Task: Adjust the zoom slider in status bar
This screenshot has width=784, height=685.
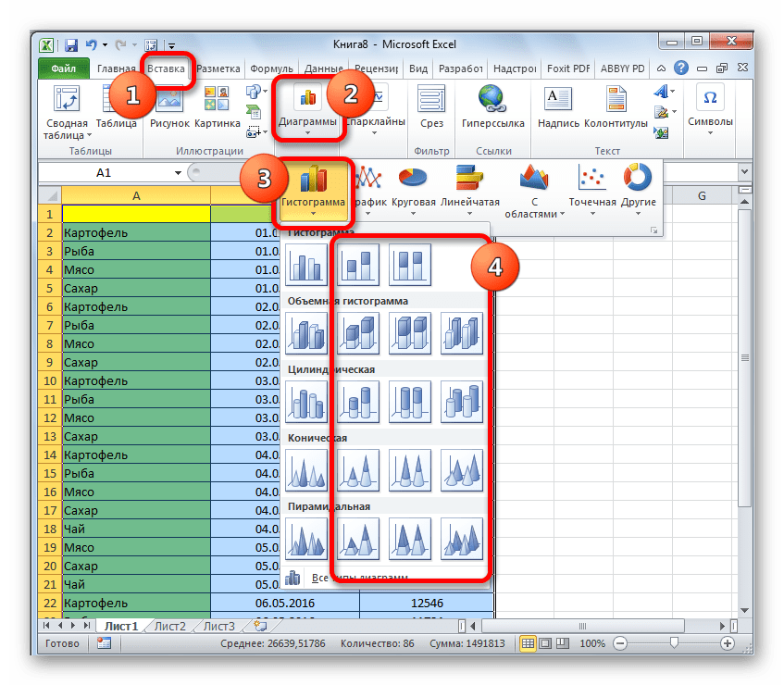Action: pos(674,643)
